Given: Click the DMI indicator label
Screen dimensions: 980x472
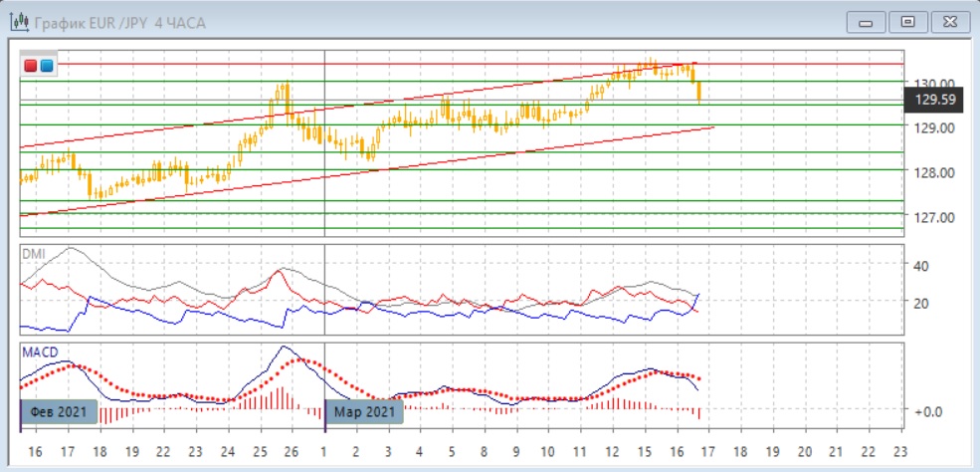Looking at the screenshot, I should coord(32,254).
